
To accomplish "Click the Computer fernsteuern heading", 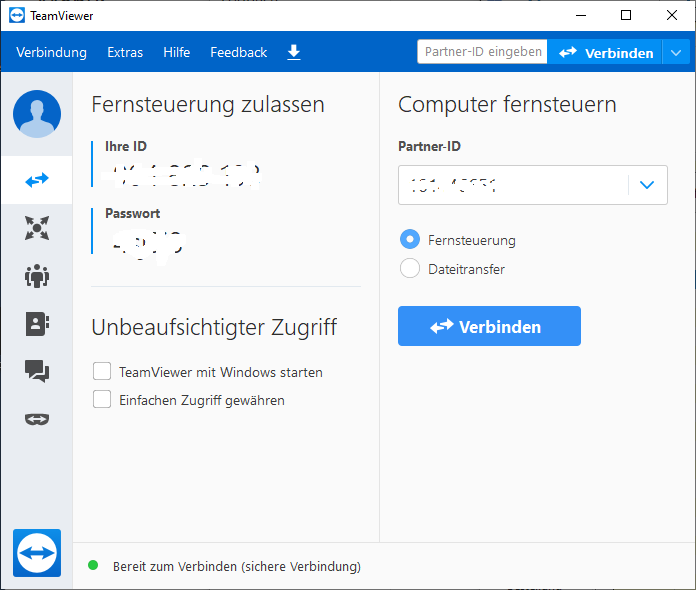I will 507,105.
